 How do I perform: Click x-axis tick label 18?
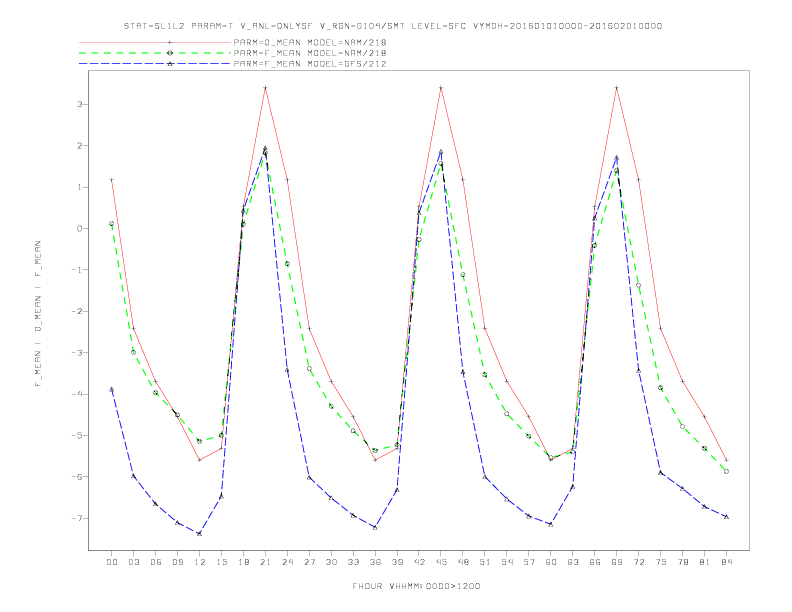243,562
